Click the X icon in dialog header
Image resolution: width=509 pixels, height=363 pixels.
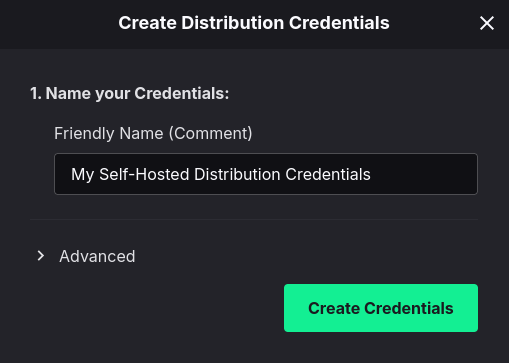click(x=487, y=23)
